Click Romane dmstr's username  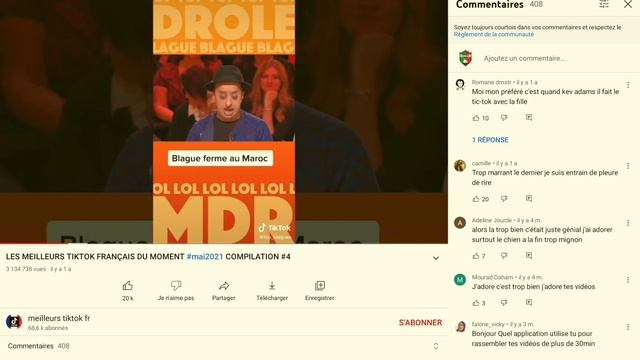[x=491, y=82]
